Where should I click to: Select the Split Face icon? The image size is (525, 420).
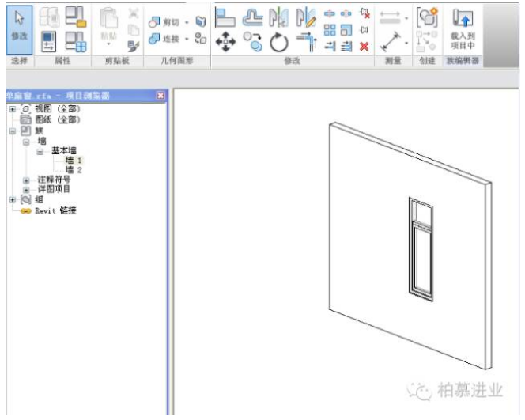tap(201, 21)
